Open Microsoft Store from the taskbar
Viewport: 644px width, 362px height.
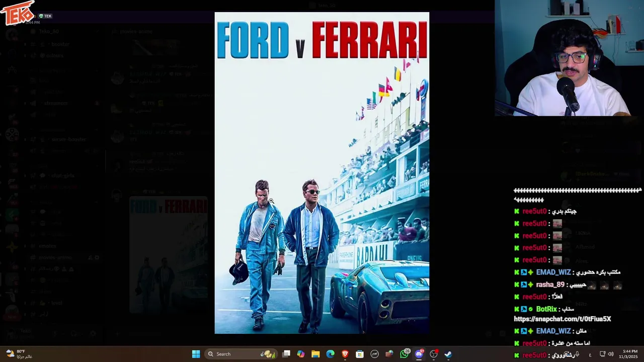tap(360, 354)
